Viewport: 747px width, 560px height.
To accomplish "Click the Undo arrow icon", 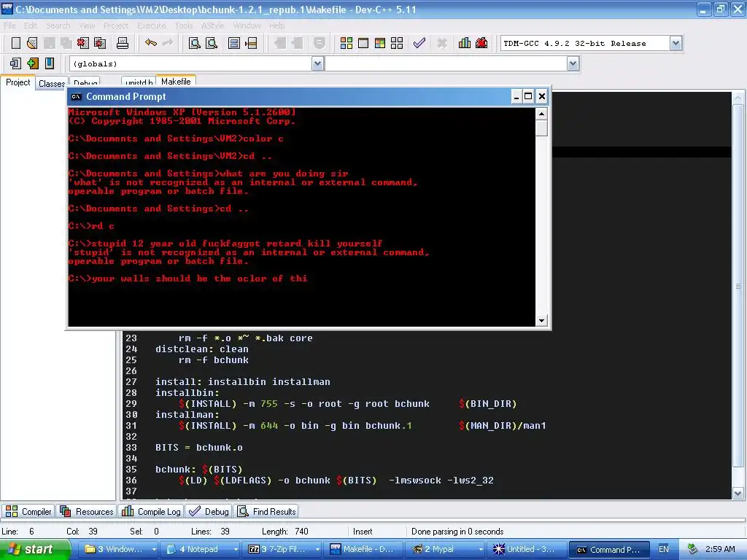I will [x=151, y=43].
